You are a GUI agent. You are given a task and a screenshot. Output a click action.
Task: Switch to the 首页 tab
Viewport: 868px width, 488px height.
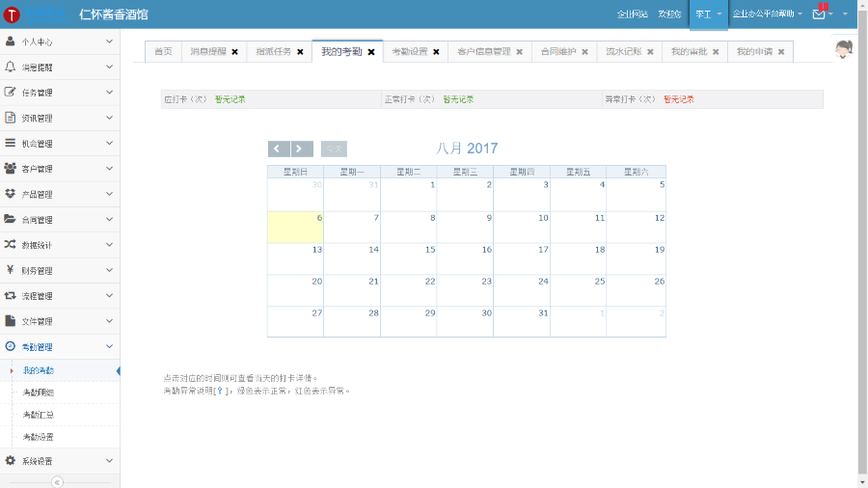[163, 51]
